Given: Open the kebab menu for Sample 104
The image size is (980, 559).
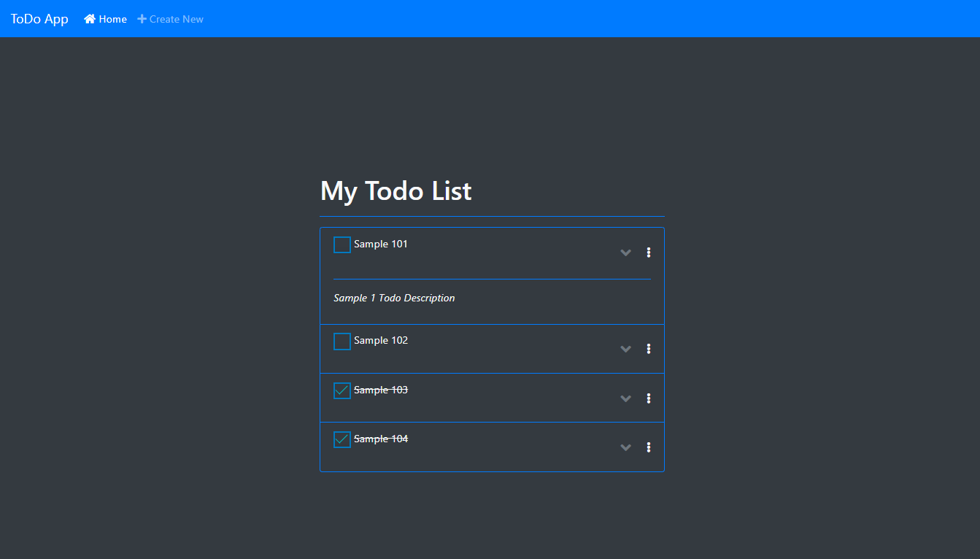Looking at the screenshot, I should click(649, 447).
